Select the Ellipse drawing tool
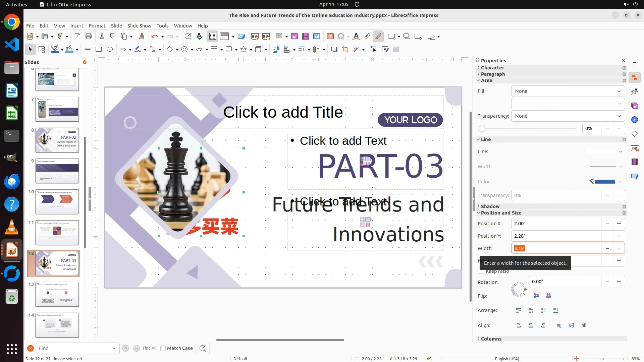 point(110,50)
